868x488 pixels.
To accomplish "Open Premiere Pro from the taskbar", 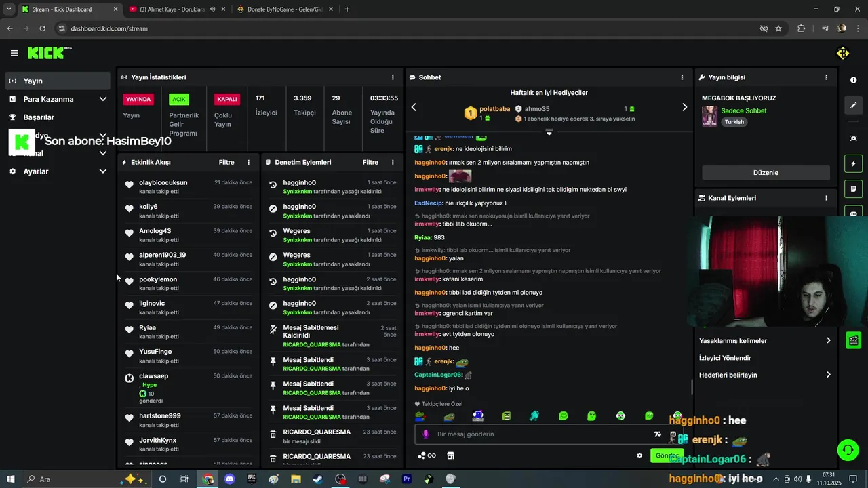I will (x=407, y=479).
